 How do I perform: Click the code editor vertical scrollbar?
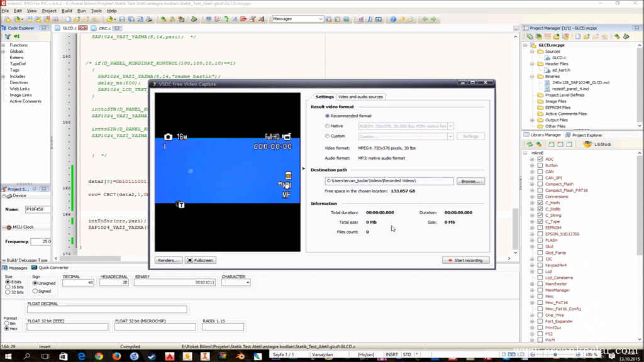pyautogui.click(x=515, y=145)
